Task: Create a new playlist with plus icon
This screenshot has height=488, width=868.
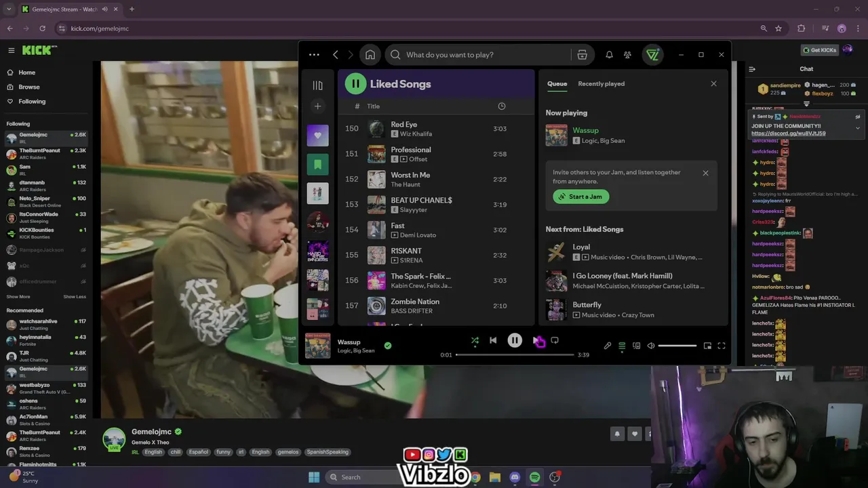Action: [317, 106]
